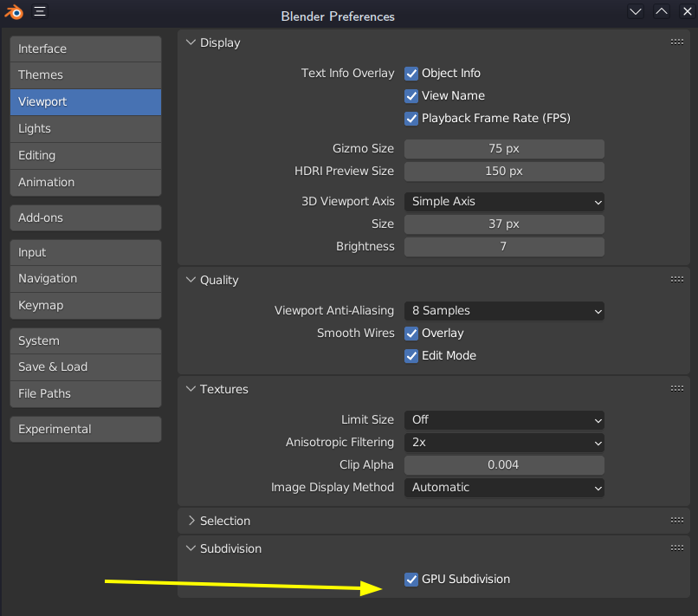The image size is (698, 616).
Task: Toggle Playback Frame Rate (FPS) checkbox
Action: point(411,119)
